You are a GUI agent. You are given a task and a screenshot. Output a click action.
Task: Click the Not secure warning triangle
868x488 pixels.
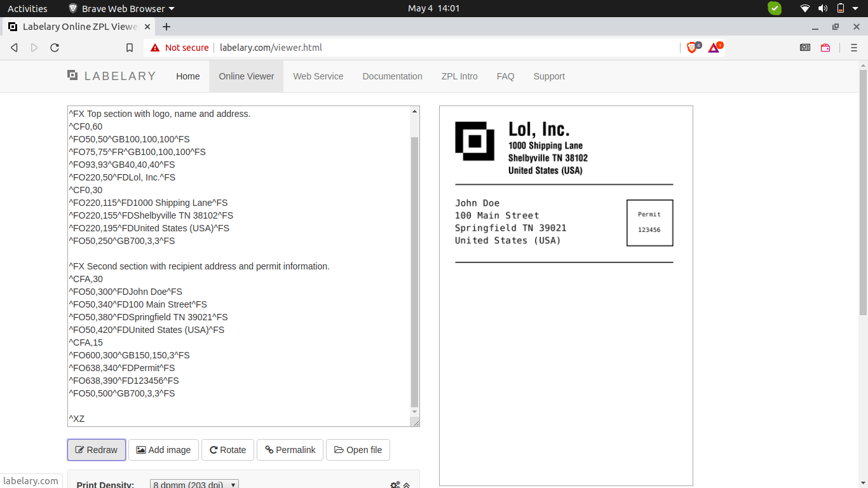[x=155, y=47]
